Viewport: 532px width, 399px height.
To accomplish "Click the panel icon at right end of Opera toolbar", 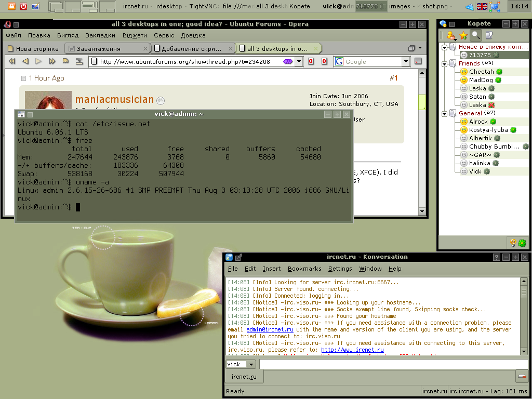I will [418, 61].
